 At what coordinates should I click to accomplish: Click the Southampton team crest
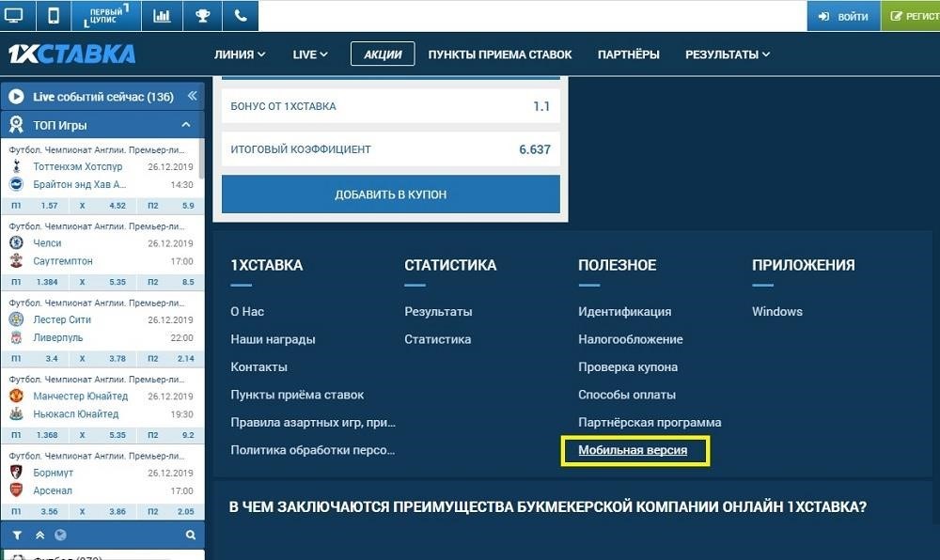pyautogui.click(x=16, y=261)
